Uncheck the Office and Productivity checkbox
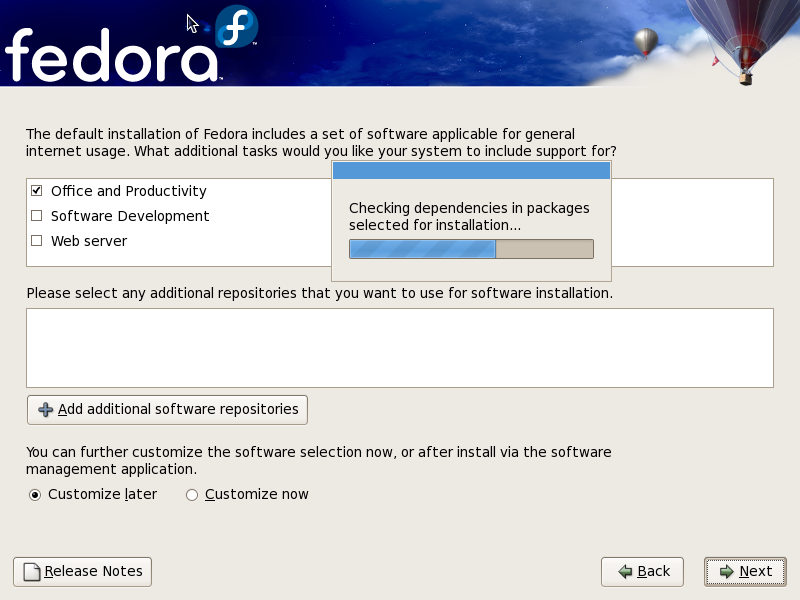 tap(36, 191)
